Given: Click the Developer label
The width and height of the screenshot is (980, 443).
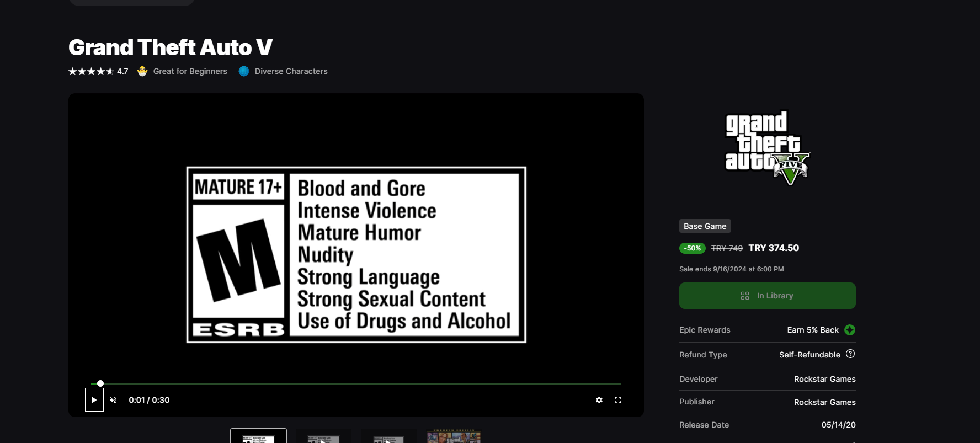Looking at the screenshot, I should (699, 379).
